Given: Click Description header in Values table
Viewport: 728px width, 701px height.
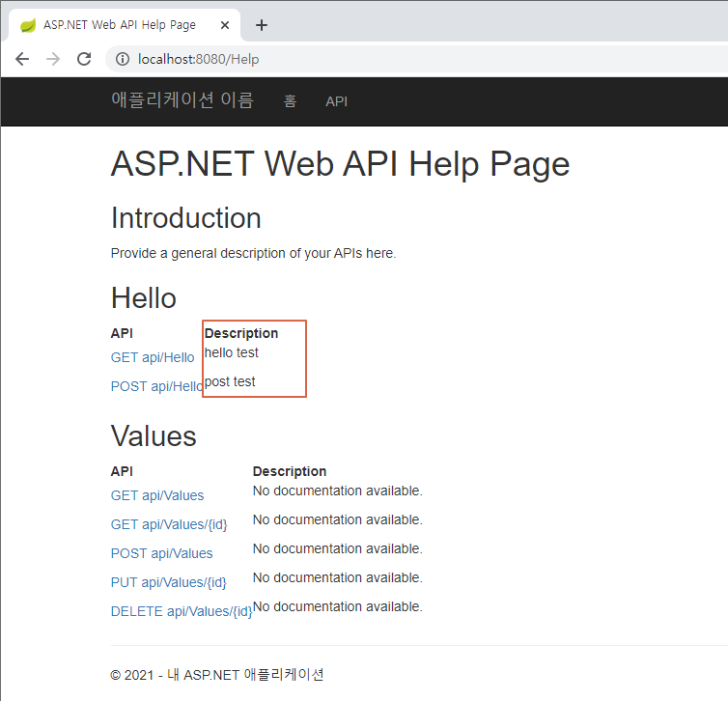Looking at the screenshot, I should [x=290, y=471].
